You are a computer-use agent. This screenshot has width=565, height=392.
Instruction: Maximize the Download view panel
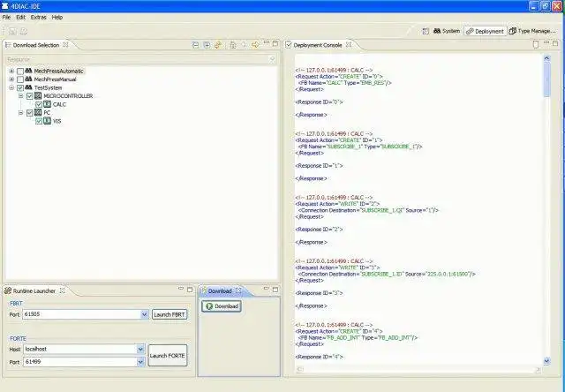click(275, 290)
